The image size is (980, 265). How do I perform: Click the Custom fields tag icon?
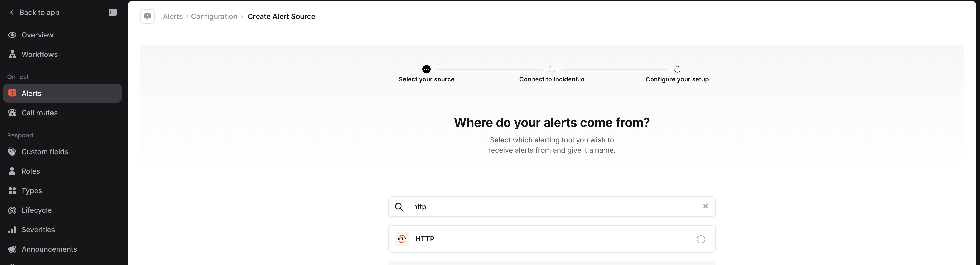pos(12,151)
